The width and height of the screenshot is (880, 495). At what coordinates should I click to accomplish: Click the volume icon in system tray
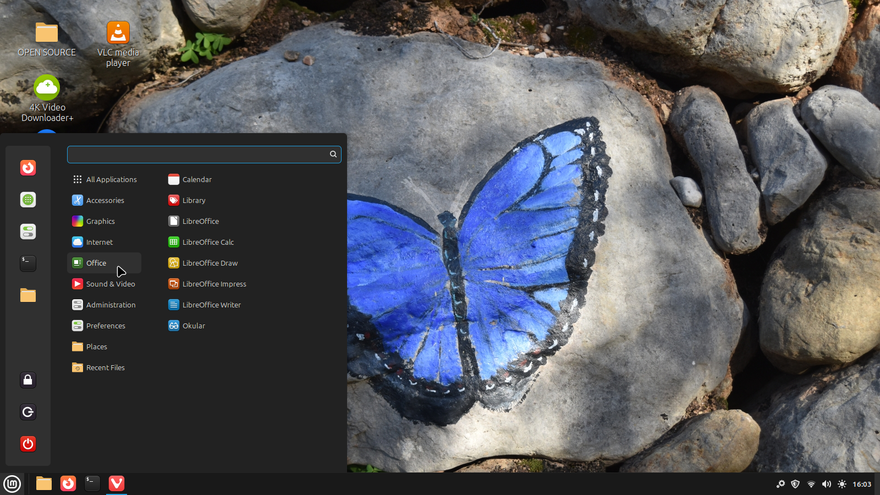pyautogui.click(x=826, y=484)
